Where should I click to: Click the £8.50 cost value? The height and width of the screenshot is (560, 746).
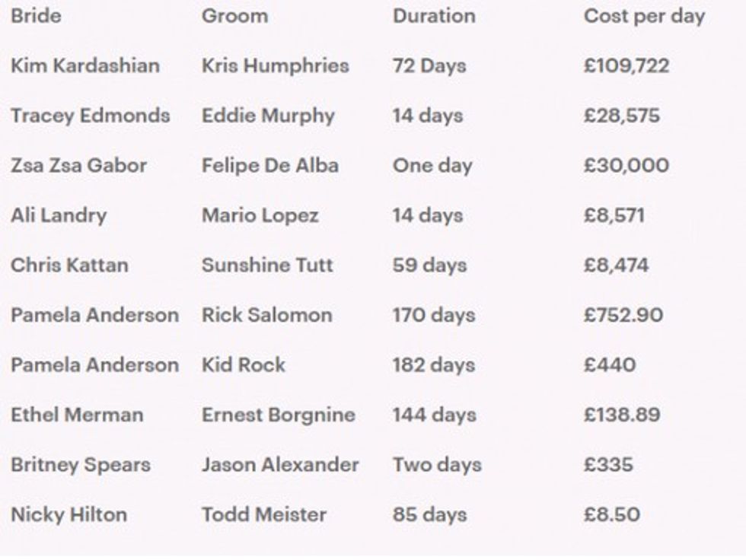tap(611, 514)
